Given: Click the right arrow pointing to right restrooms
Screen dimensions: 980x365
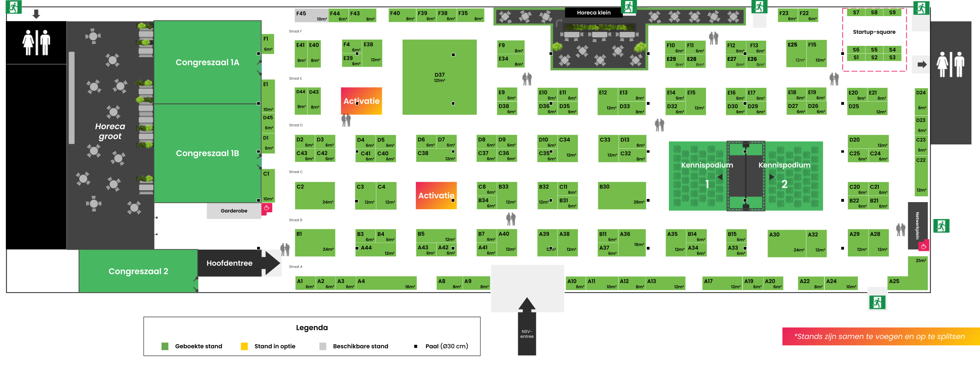Looking at the screenshot, I should [x=922, y=64].
